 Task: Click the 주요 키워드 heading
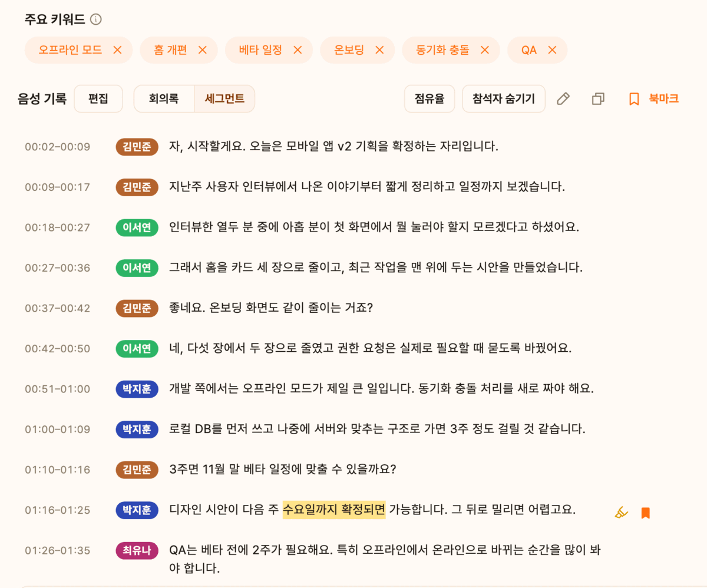[55, 19]
